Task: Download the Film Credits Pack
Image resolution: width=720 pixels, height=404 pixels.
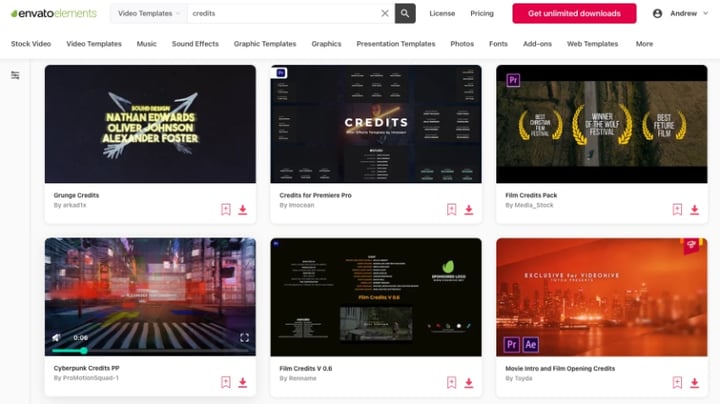Action: (x=694, y=209)
